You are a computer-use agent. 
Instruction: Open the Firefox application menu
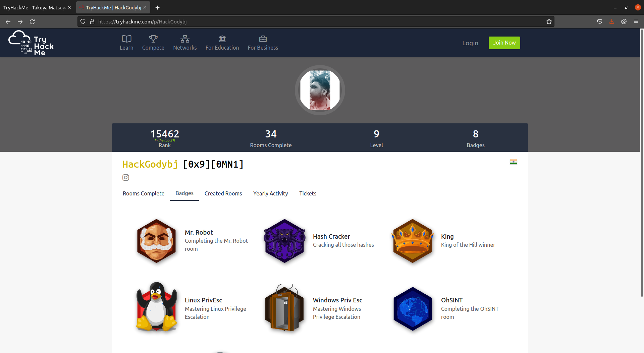coord(636,22)
